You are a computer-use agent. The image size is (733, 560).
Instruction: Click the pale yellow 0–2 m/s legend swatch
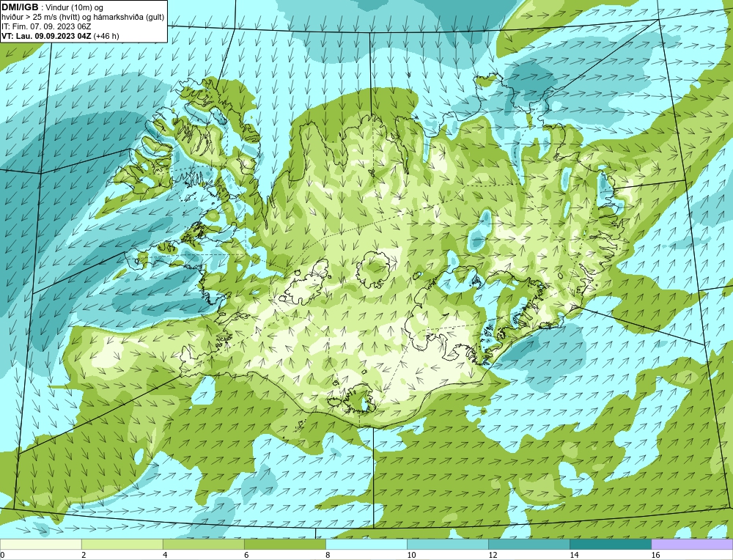click(40, 545)
